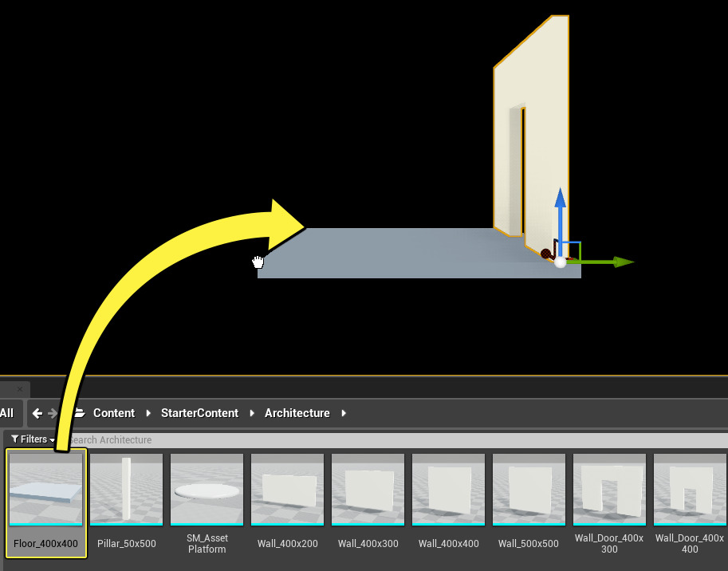The width and height of the screenshot is (728, 571).
Task: Expand arrow after Content breadcrumb
Action: tap(148, 413)
